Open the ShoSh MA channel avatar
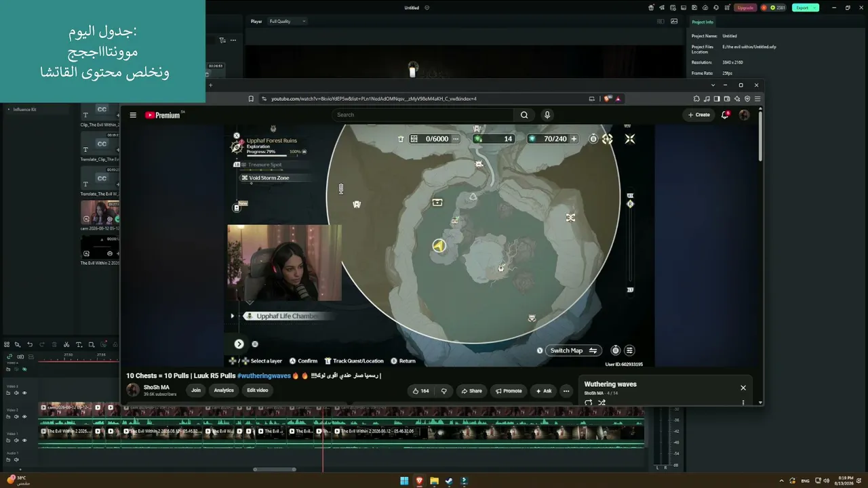868x488 pixels. point(133,390)
